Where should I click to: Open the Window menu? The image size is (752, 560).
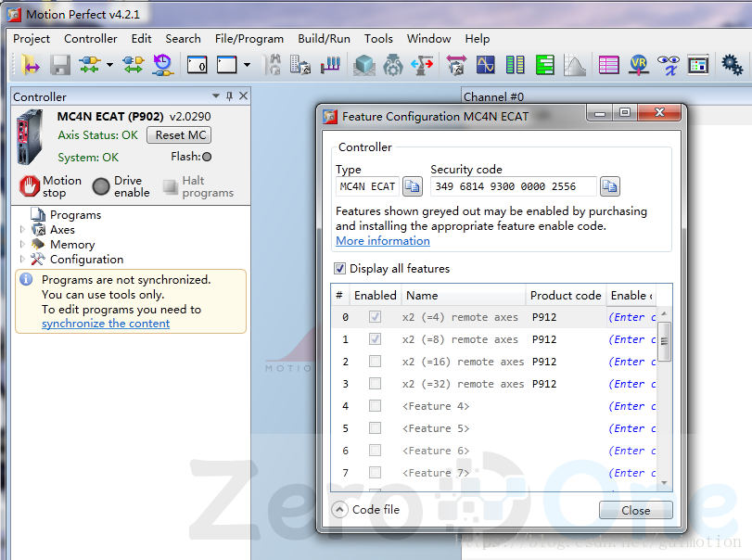[x=428, y=39]
